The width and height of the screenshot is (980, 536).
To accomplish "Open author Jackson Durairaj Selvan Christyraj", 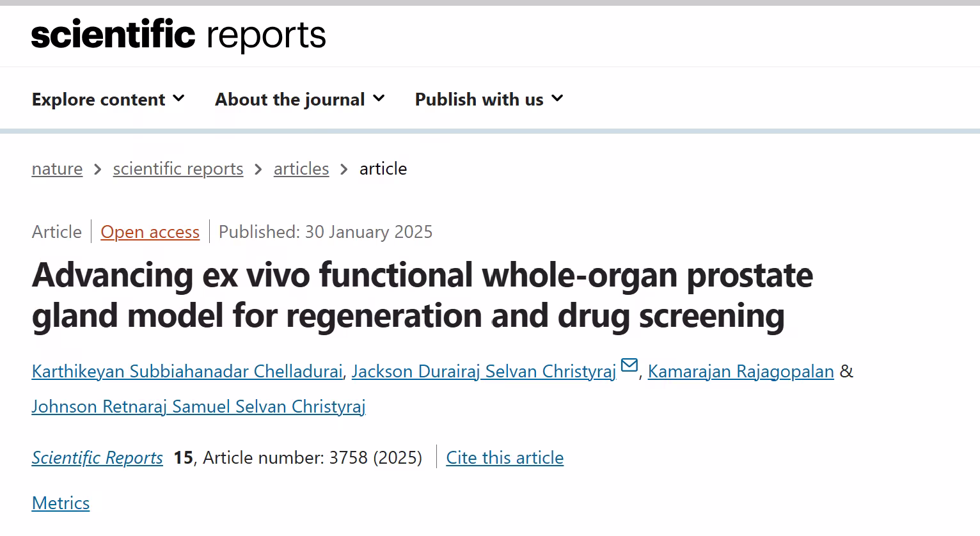I will 484,372.
